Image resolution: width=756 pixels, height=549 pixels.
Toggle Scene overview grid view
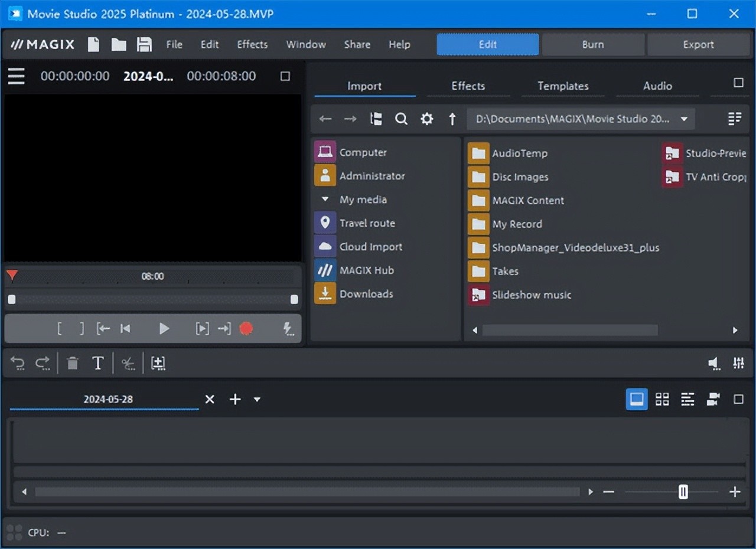point(662,400)
